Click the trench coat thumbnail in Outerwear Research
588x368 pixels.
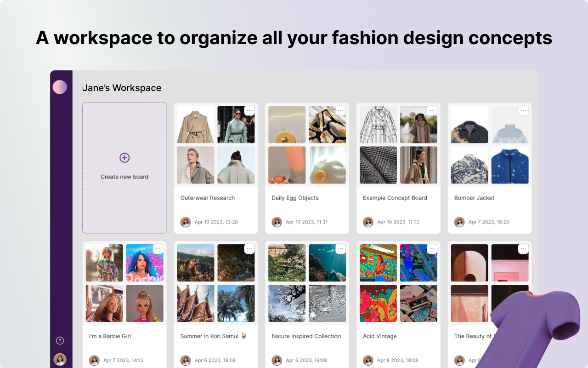pos(195,124)
